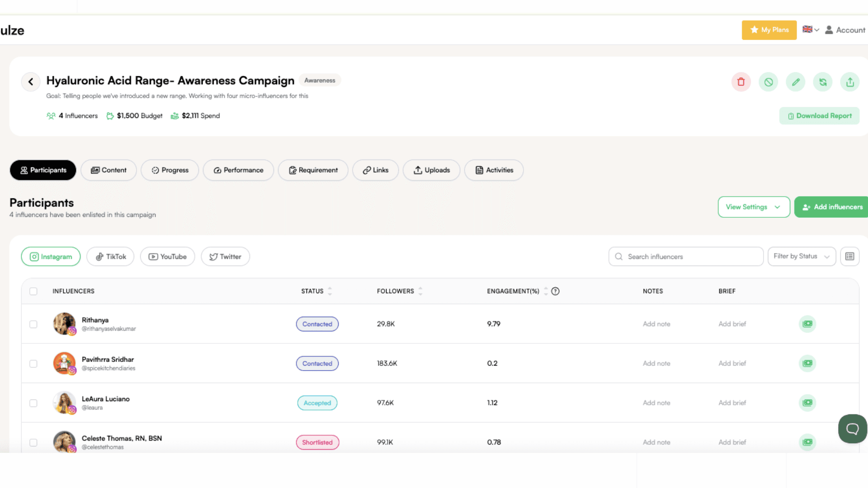Click the pencil edit campaign icon
The width and height of the screenshot is (868, 488).
[x=796, y=82]
